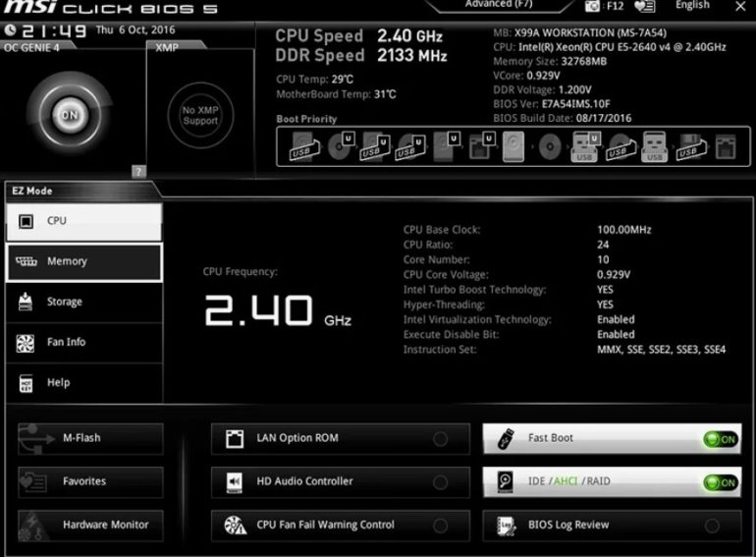Toggle the OC Genie 4 ON knob
The width and height of the screenshot is (756, 557).
(x=70, y=115)
